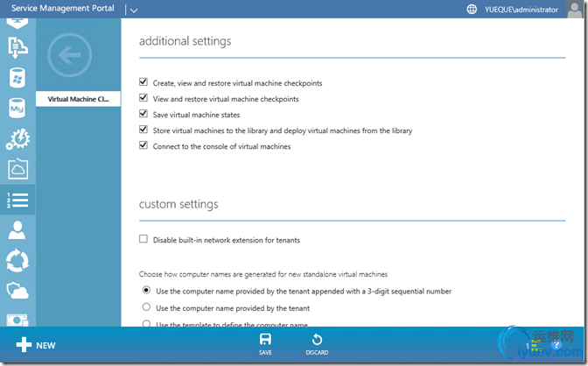
Task: Toggle Store virtual machines to library checkbox
Action: [143, 130]
